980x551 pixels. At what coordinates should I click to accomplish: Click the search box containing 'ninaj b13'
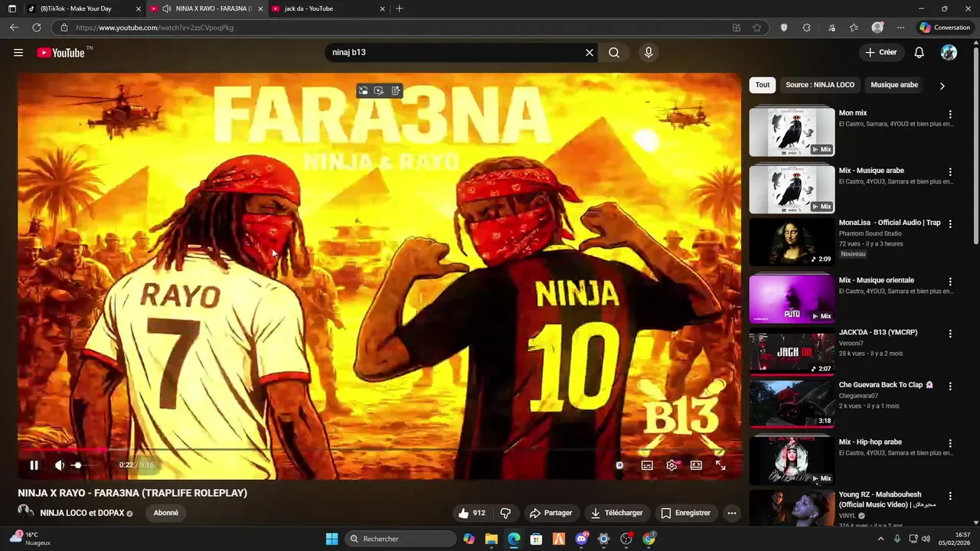click(455, 53)
